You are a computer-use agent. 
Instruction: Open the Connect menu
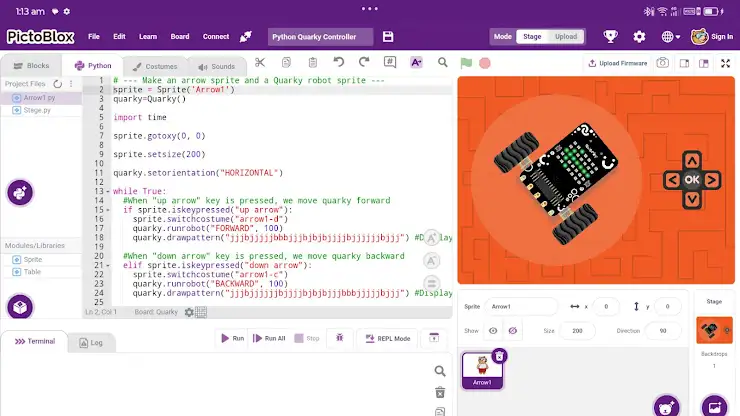(x=216, y=36)
